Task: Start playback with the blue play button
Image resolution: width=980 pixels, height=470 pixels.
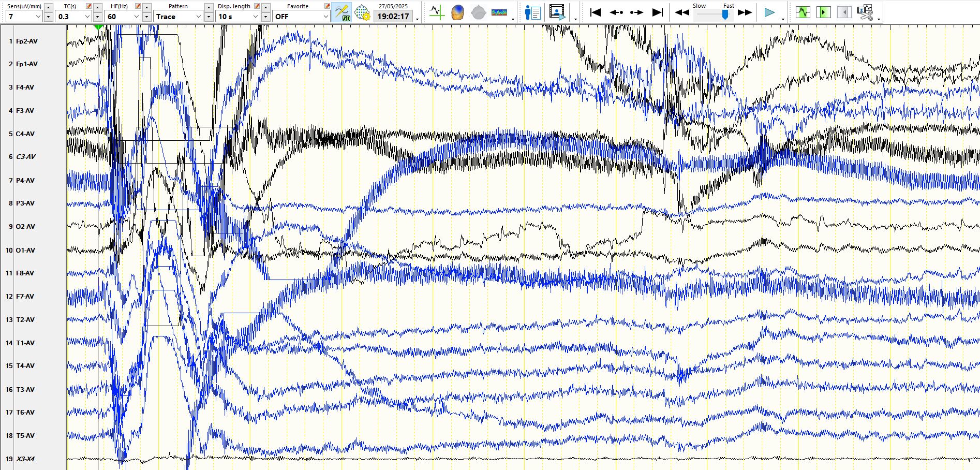Action: coord(769,12)
